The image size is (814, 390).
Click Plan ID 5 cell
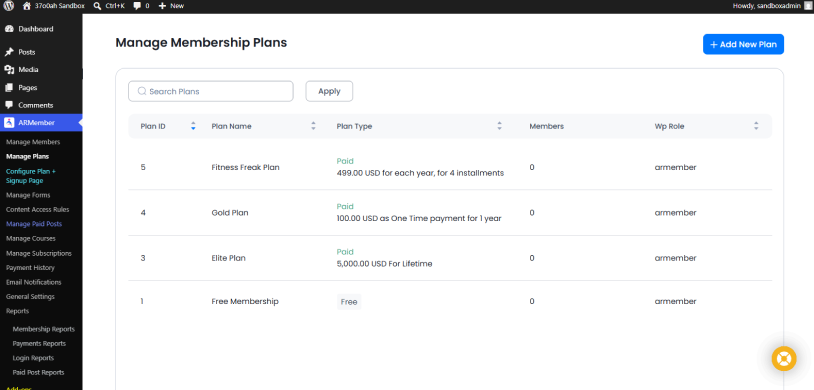point(143,167)
